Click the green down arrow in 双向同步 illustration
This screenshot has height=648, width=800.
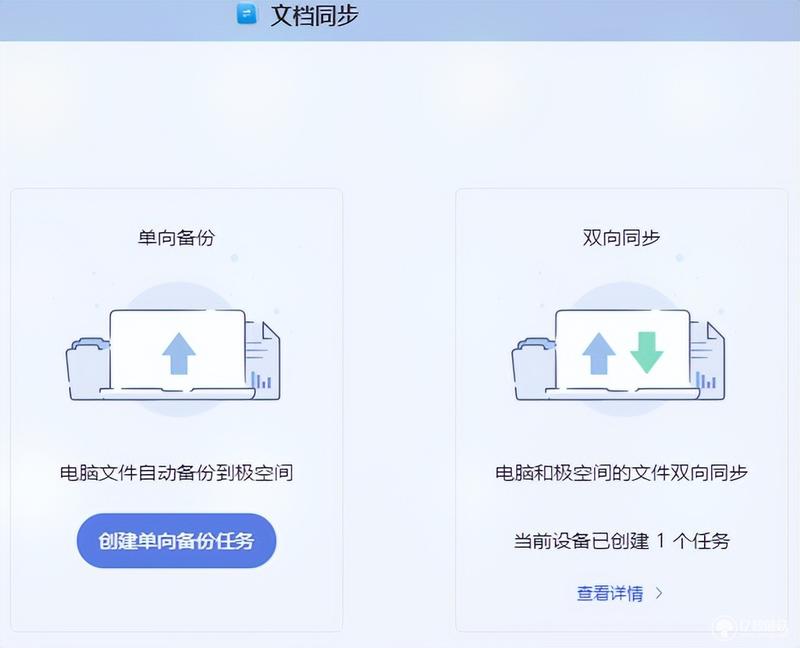coord(646,352)
